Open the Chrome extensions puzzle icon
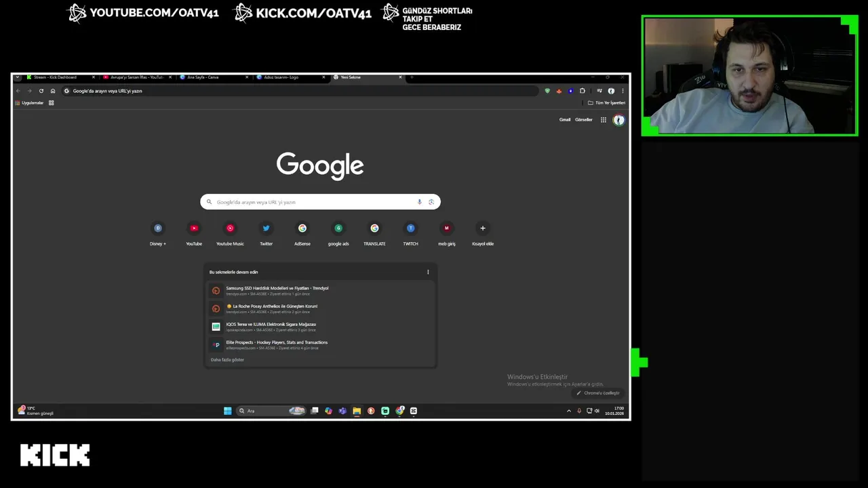 (582, 91)
